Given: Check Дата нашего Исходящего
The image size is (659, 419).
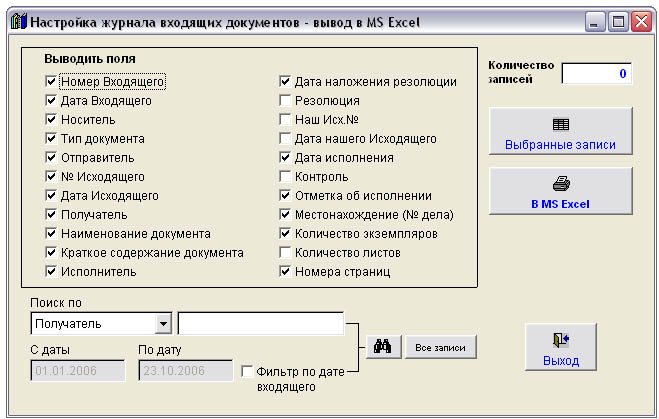Looking at the screenshot, I should click(x=285, y=138).
